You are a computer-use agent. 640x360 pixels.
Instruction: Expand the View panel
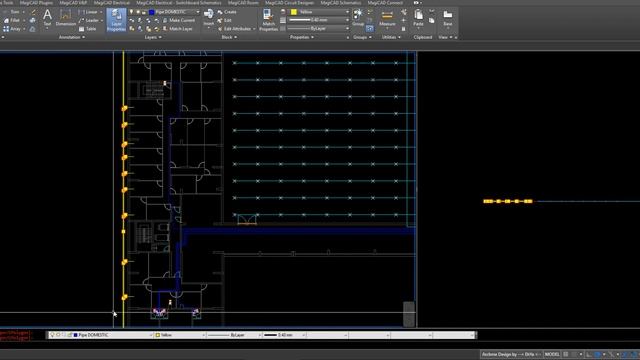(445, 37)
